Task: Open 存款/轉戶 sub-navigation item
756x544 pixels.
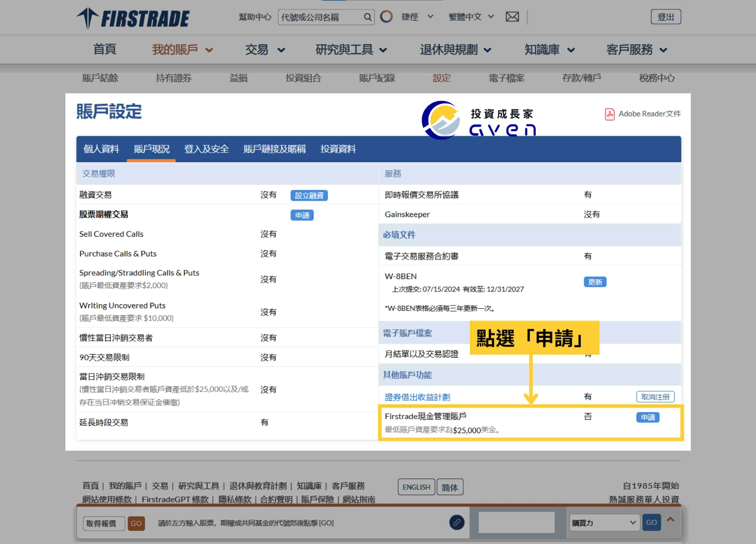Action: [x=581, y=78]
